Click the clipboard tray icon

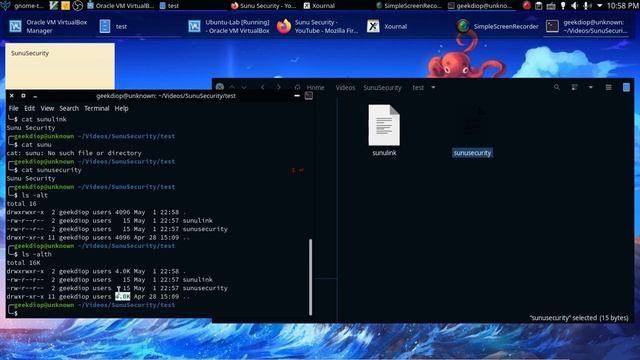(x=538, y=6)
